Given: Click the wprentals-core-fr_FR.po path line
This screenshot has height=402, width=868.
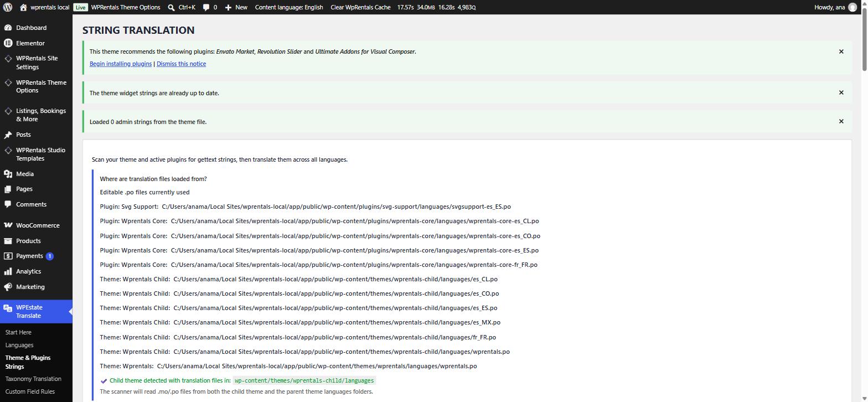Looking at the screenshot, I should (x=319, y=265).
